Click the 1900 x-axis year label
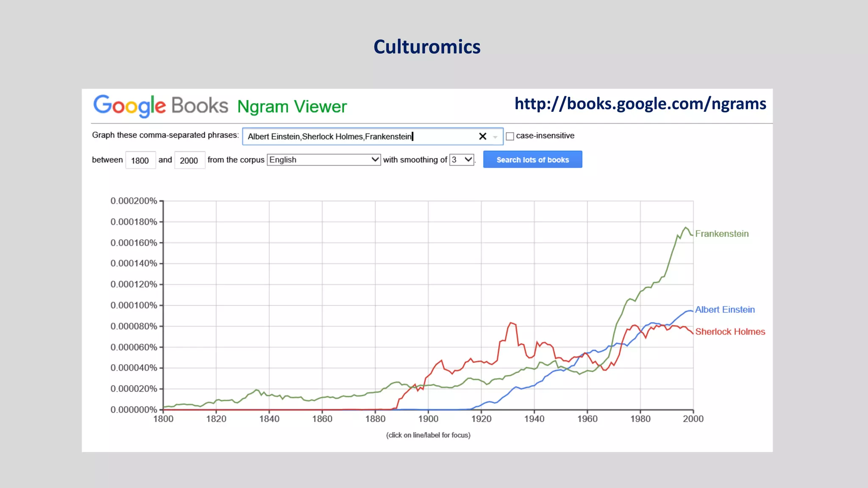This screenshot has height=488, width=868. 428,419
